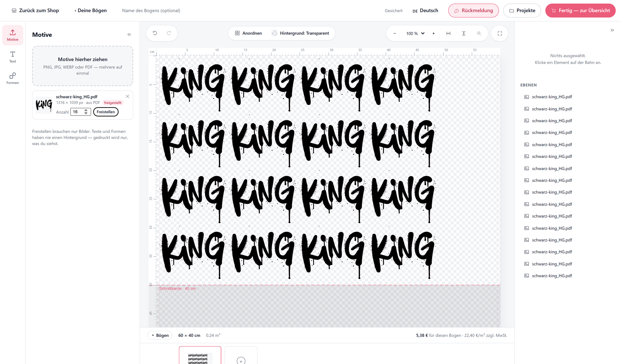Click the 'freigestellt' status badge
This screenshot has height=364, width=620.
pos(113,103)
